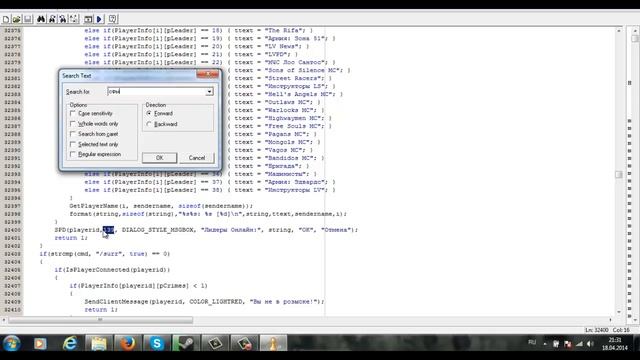Click the RU language indicator
This screenshot has width=640, height=360.
point(532,342)
